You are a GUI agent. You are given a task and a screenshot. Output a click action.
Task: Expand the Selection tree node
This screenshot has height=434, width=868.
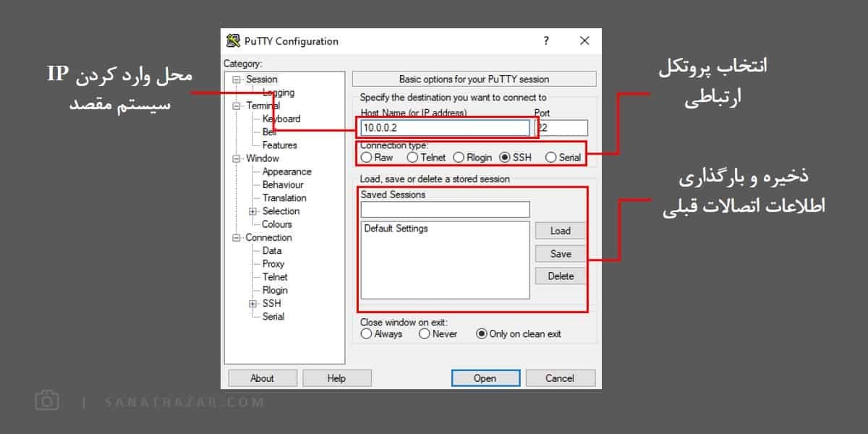[252, 211]
